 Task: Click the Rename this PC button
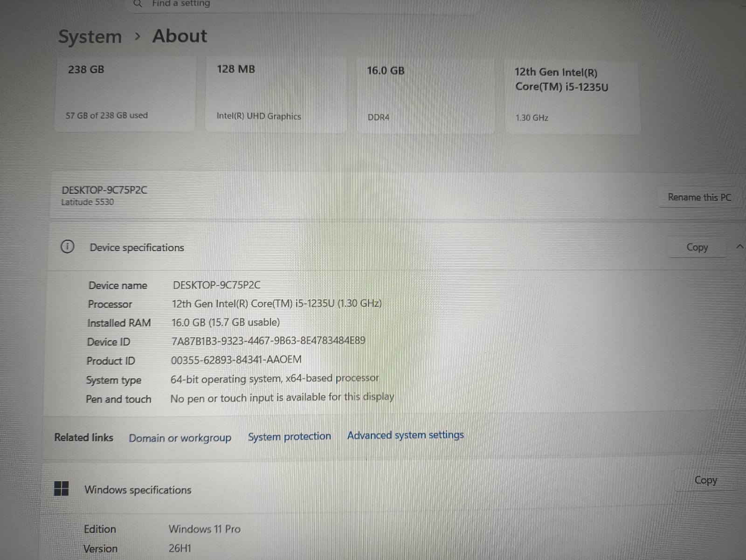699,197
